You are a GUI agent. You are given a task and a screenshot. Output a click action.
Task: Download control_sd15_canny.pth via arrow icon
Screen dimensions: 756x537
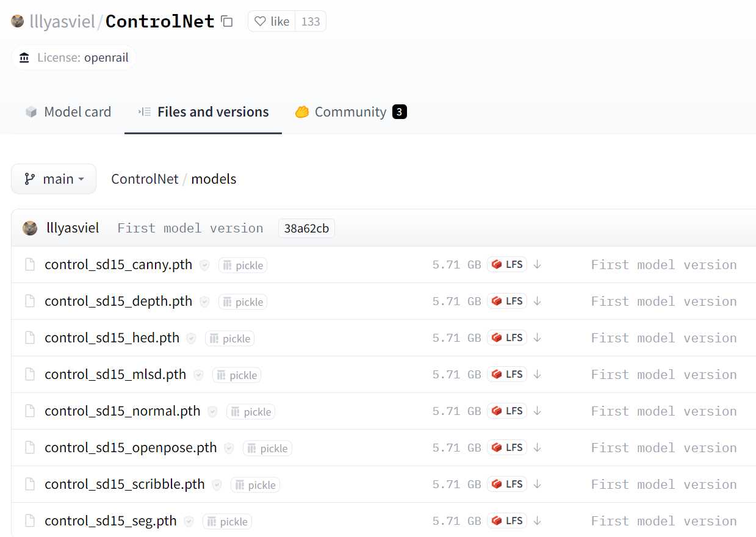537,264
